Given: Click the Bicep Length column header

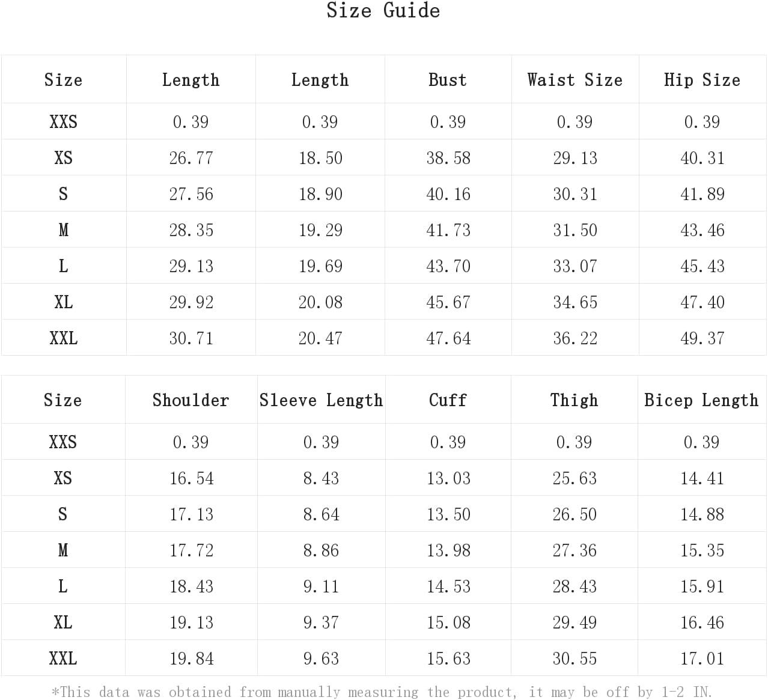Looking at the screenshot, I should (701, 400).
